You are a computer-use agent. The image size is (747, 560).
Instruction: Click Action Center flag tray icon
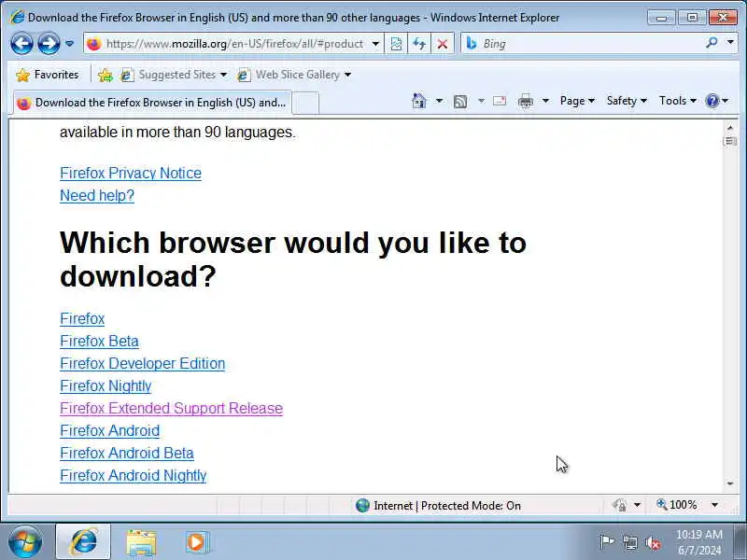[x=606, y=542]
